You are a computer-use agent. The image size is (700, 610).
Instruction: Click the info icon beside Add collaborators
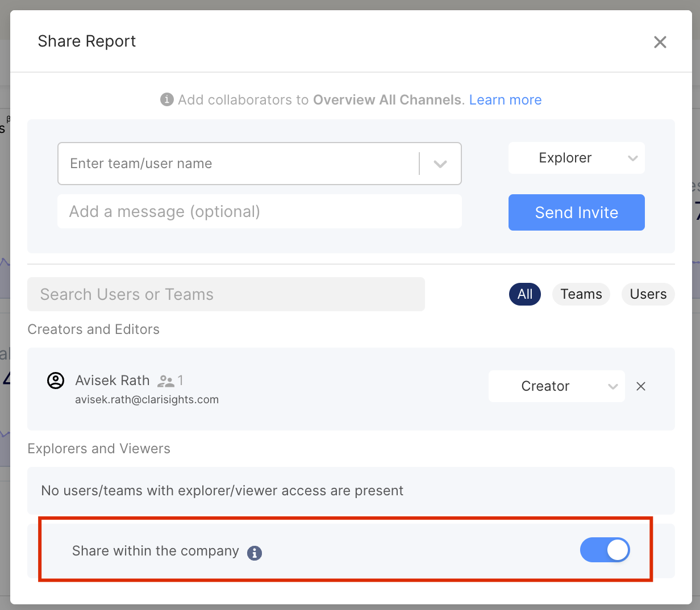coord(166,99)
